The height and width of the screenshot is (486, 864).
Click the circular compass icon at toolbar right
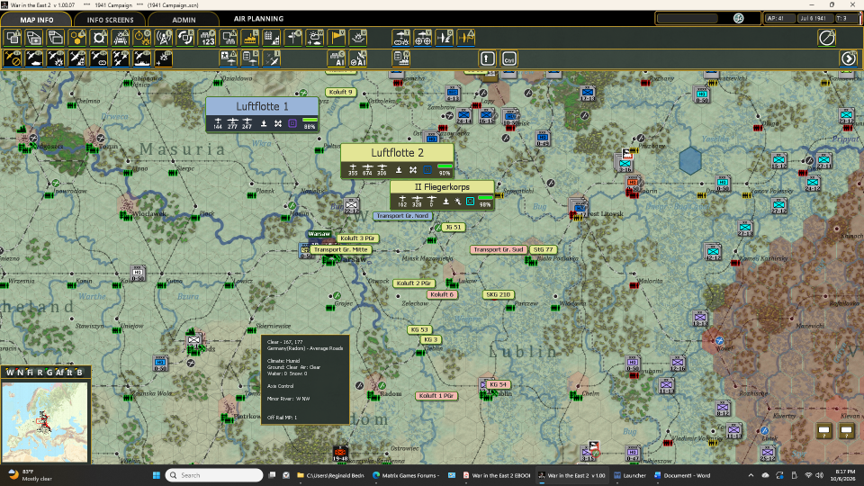(x=827, y=38)
